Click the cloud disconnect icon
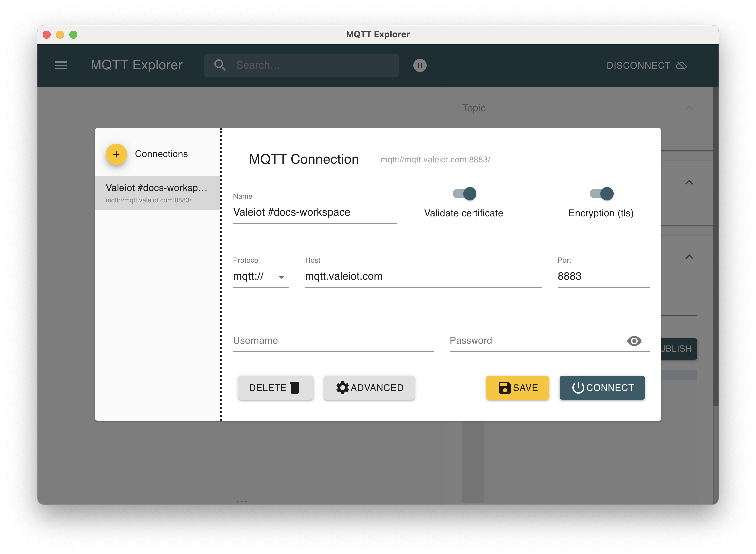Image resolution: width=756 pixels, height=554 pixels. 682,65
